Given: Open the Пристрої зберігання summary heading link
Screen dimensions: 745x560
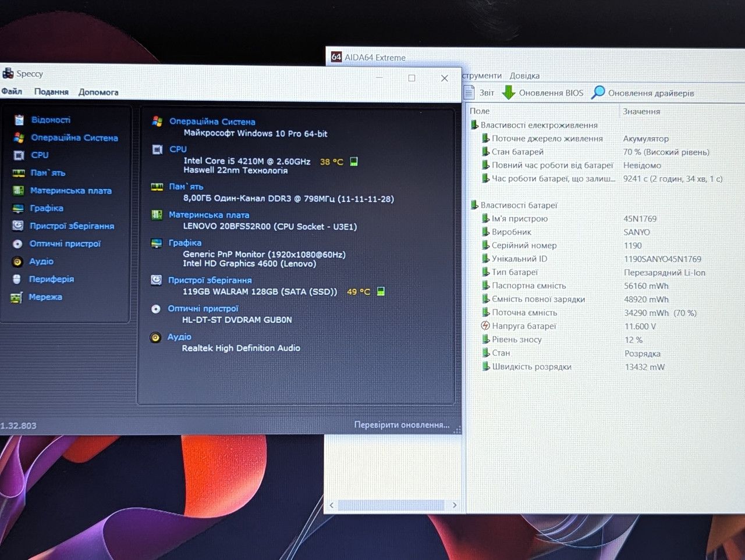Looking at the screenshot, I should click(x=210, y=280).
